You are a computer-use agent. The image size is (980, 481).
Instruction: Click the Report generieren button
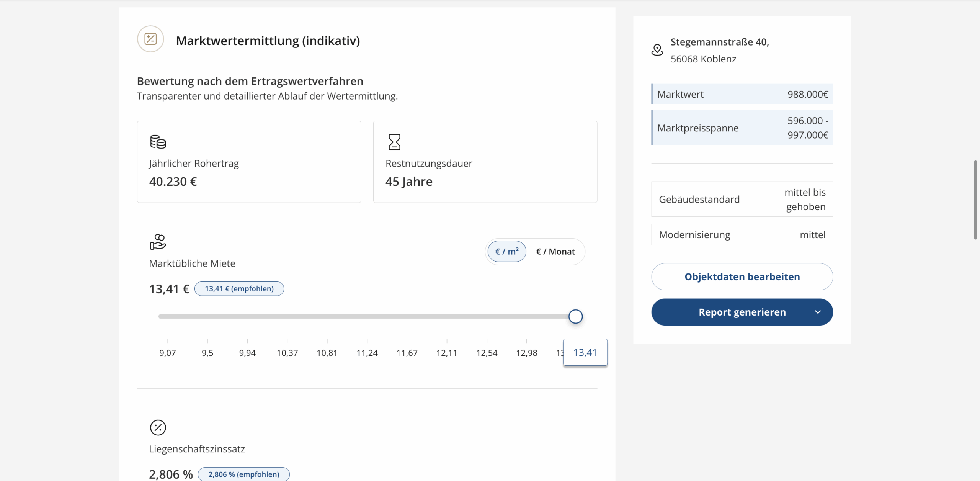[x=742, y=312]
